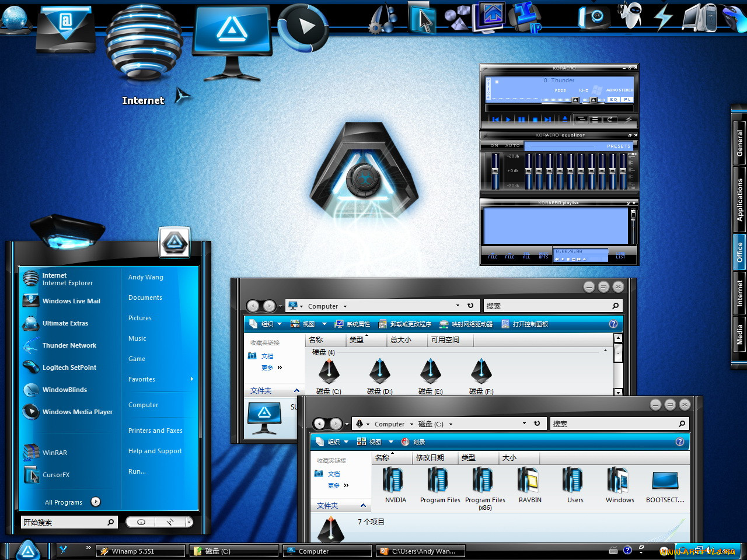Open Windows Media Player from start menu
747x560 pixels.
77,412
